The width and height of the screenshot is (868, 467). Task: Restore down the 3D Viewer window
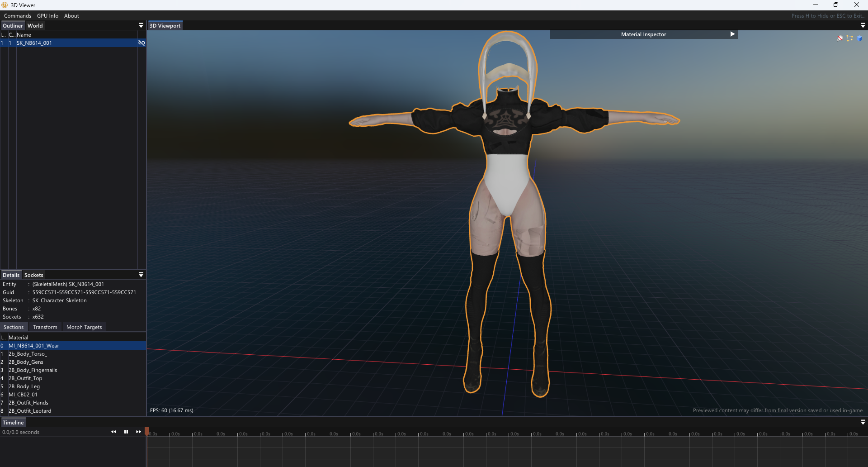(836, 5)
